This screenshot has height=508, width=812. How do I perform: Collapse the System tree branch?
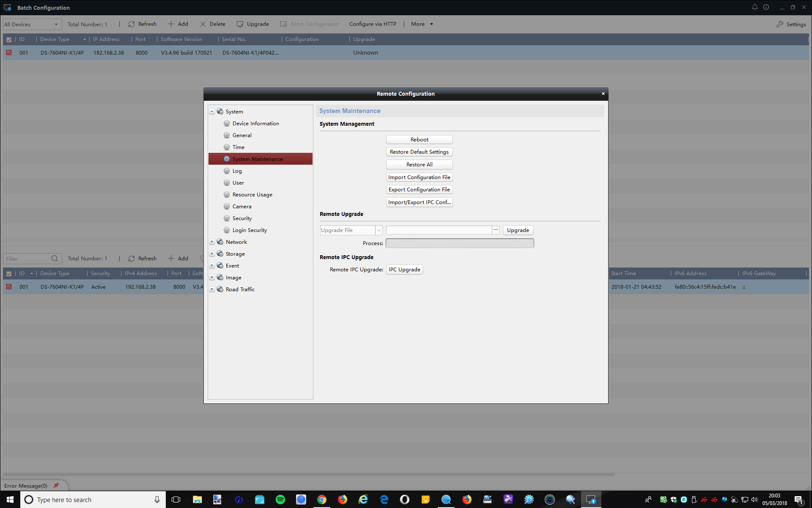pyautogui.click(x=212, y=111)
